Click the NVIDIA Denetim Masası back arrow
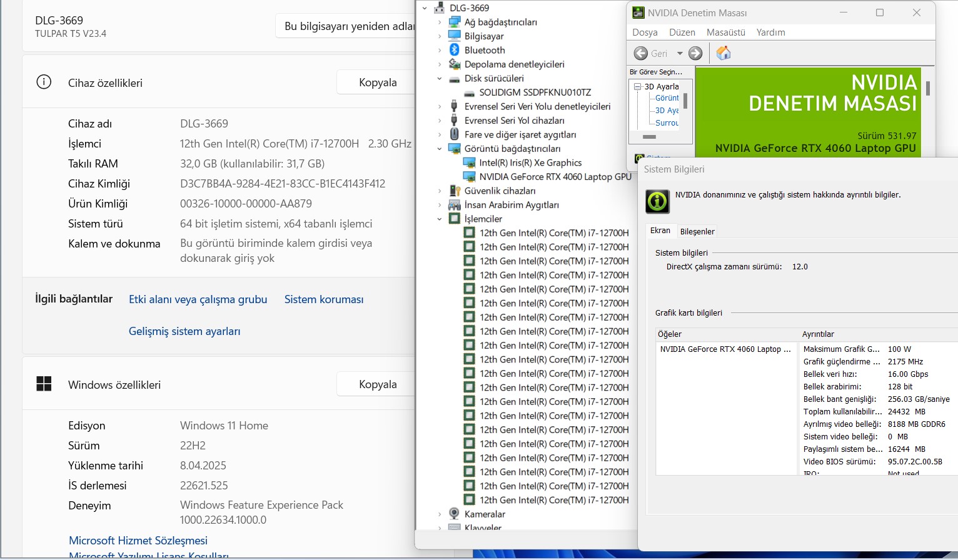The height and width of the screenshot is (560, 958). point(641,54)
